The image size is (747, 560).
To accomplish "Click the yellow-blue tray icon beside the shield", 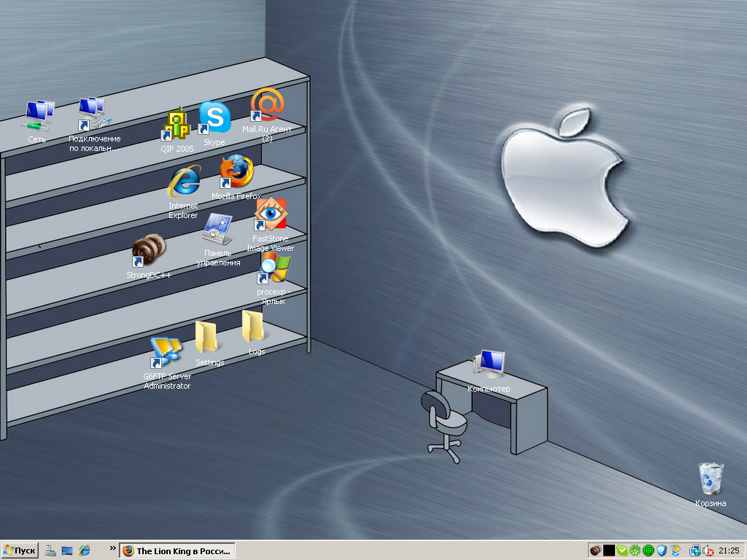I will 676,551.
